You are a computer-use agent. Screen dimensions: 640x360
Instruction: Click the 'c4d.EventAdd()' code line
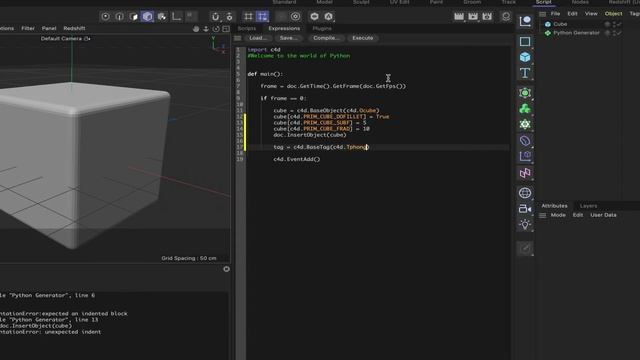297,159
